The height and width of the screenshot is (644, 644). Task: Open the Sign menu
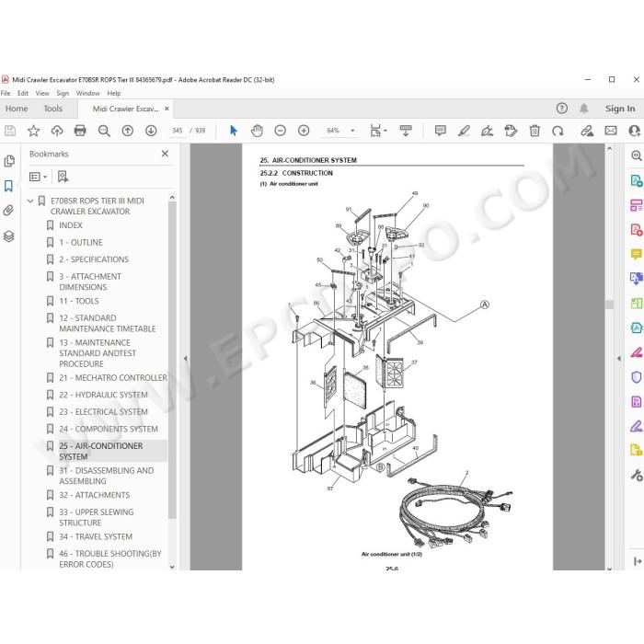coord(63,93)
